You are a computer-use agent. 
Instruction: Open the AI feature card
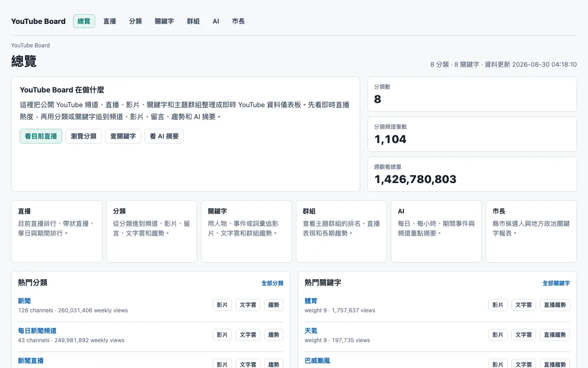point(436,231)
